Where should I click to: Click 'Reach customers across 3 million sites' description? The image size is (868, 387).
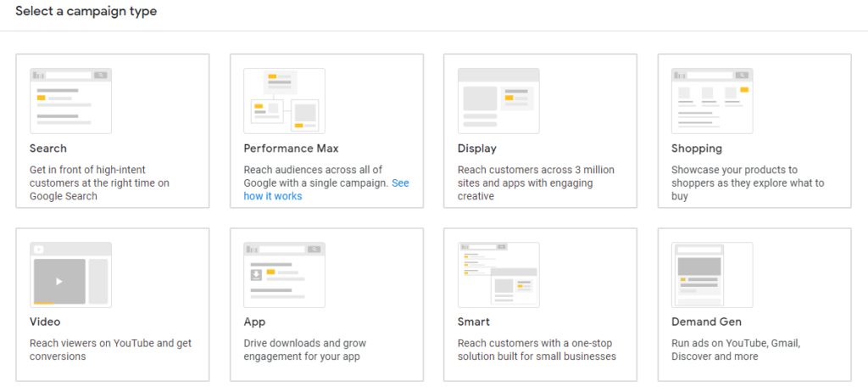click(x=536, y=183)
